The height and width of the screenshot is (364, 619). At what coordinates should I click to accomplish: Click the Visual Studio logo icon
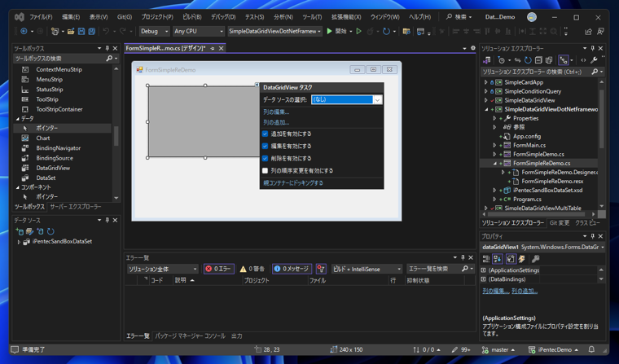point(20,17)
